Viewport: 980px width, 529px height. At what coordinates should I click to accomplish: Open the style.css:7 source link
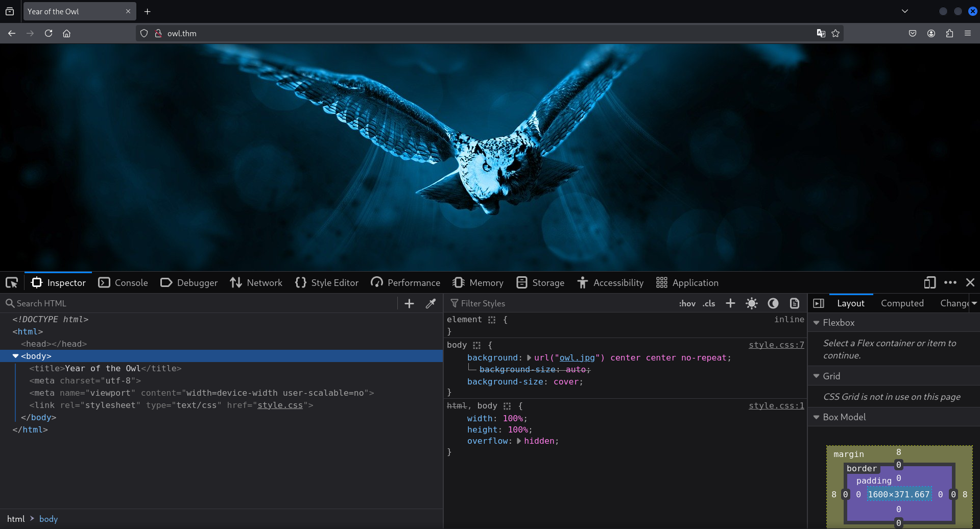[776, 345]
